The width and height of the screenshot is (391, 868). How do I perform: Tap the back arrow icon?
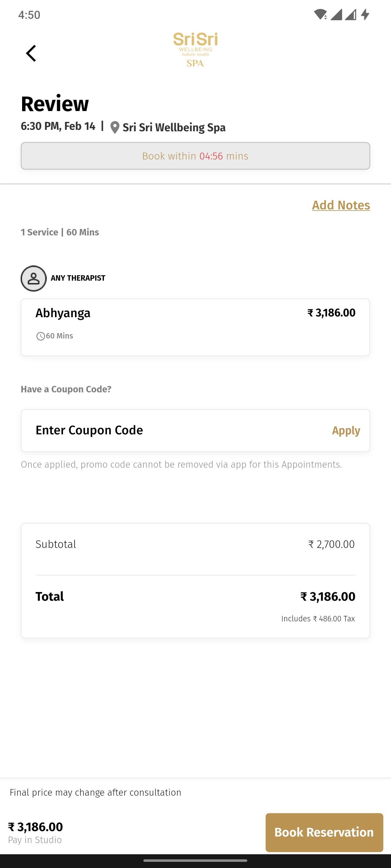(31, 53)
